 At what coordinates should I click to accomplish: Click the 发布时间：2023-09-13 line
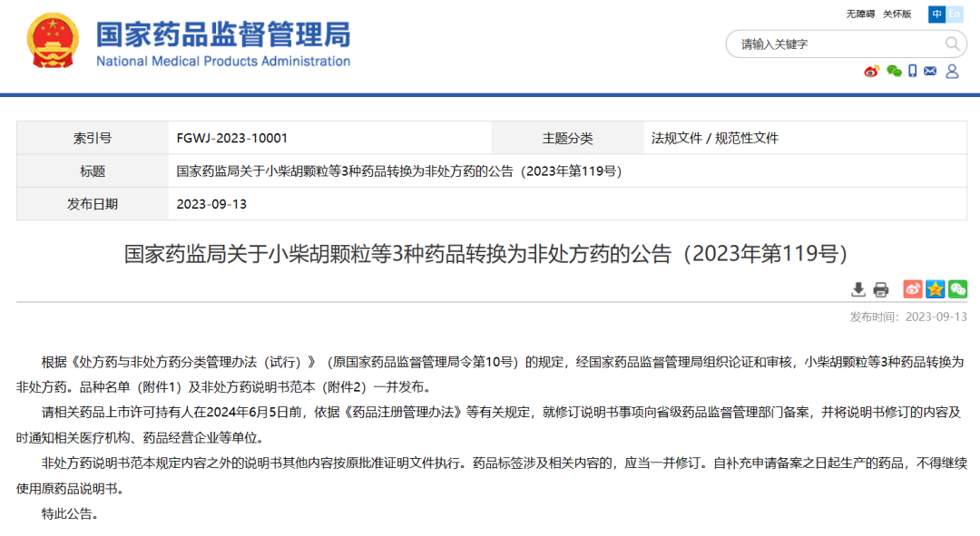click(908, 317)
